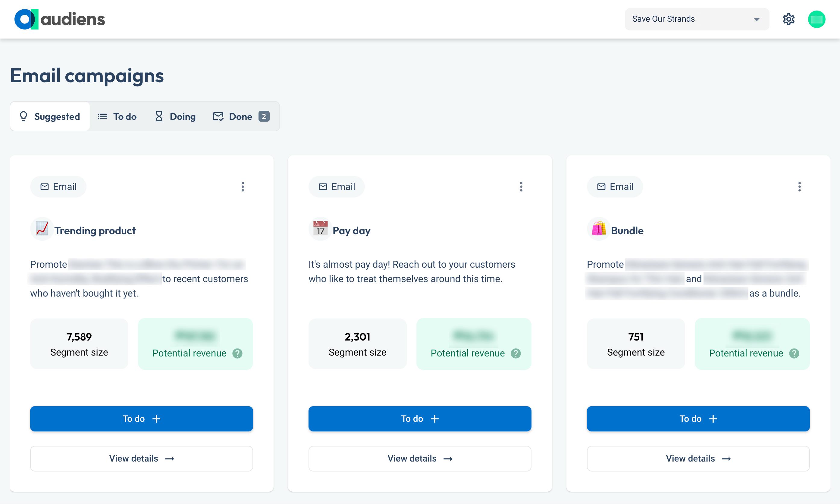This screenshot has width=840, height=504.
Task: Open the Done tab
Action: (x=241, y=117)
